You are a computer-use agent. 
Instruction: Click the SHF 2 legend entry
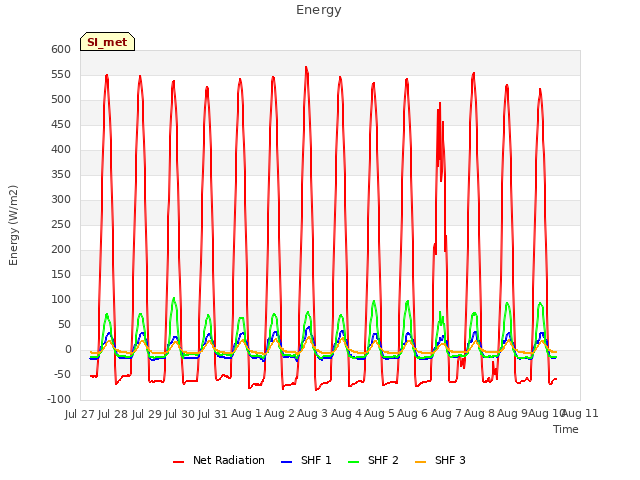(373, 460)
